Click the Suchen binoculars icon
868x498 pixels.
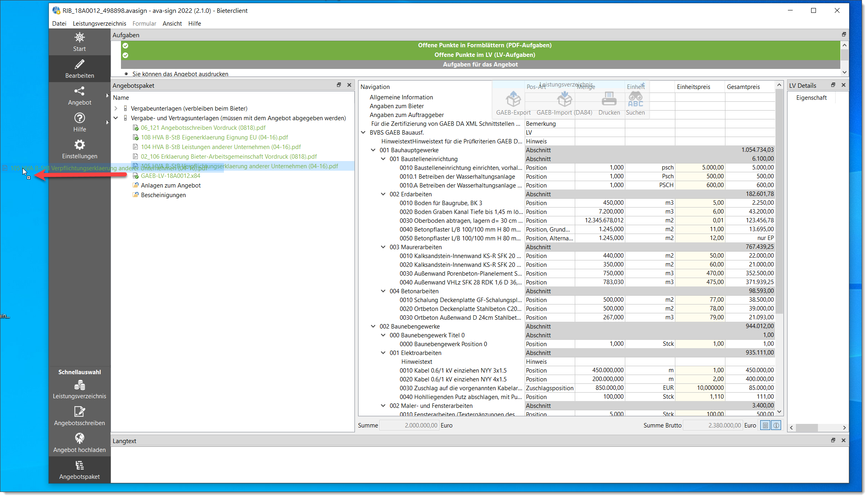(x=635, y=99)
